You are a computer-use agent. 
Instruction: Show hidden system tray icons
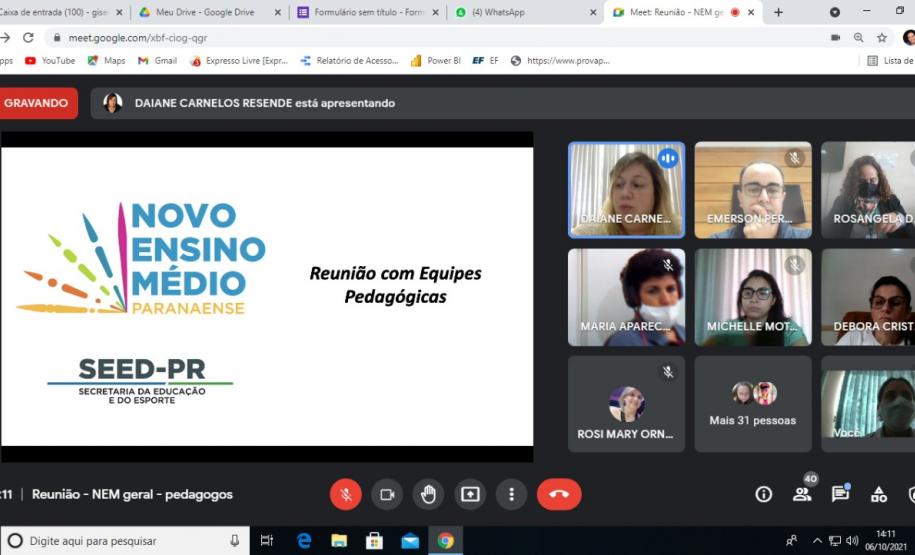point(817,541)
